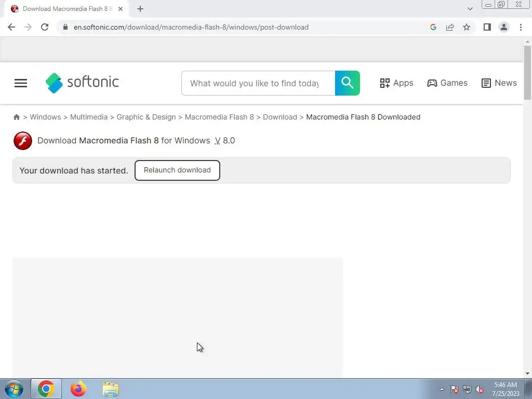Click the address bar URL

coord(191,27)
